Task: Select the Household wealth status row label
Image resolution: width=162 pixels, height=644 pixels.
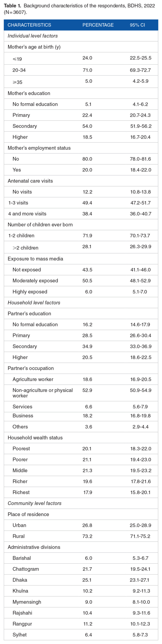Action: tap(35, 438)
